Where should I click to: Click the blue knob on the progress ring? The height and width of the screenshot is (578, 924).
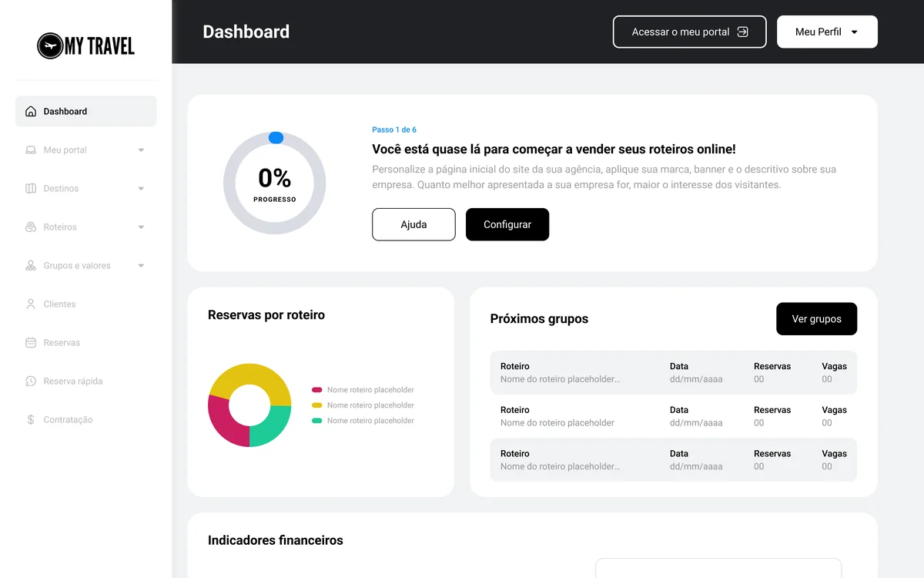click(x=276, y=138)
